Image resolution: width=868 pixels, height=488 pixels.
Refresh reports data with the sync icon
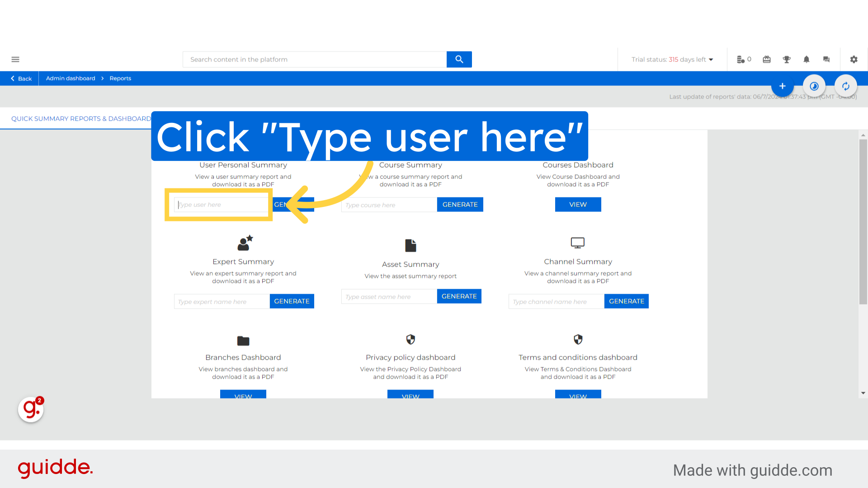pyautogui.click(x=846, y=86)
